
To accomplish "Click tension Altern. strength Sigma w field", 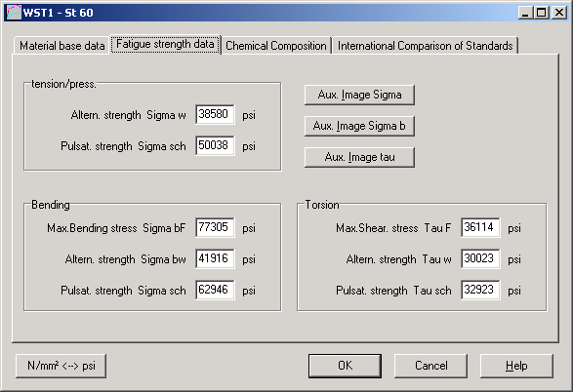I will pyautogui.click(x=215, y=115).
